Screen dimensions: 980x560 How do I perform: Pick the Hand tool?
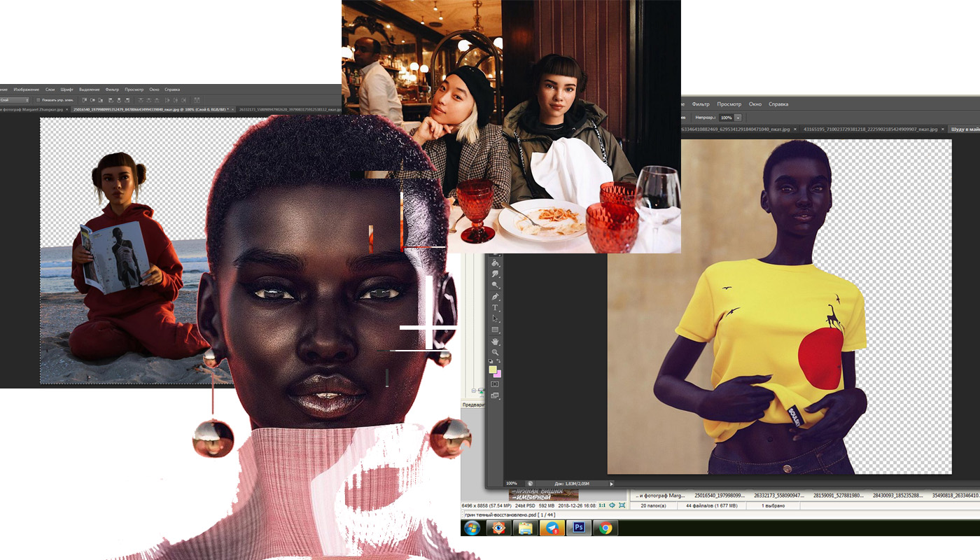click(x=495, y=341)
